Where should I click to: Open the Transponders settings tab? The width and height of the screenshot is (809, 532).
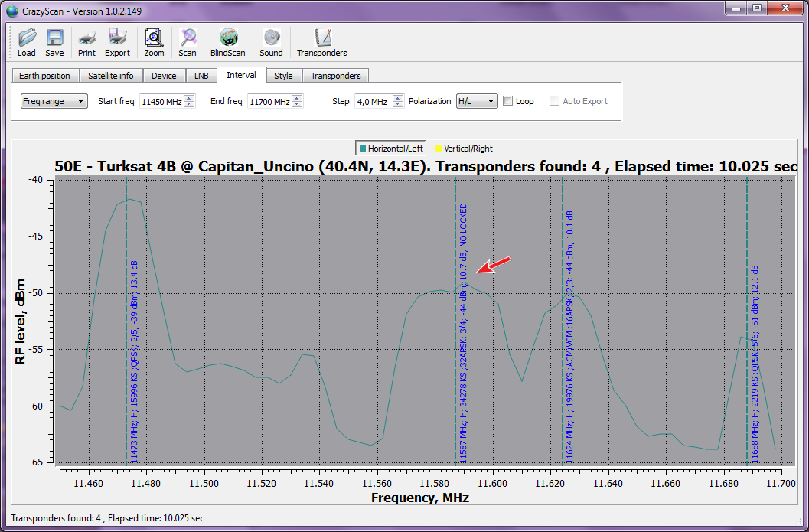[x=335, y=76]
